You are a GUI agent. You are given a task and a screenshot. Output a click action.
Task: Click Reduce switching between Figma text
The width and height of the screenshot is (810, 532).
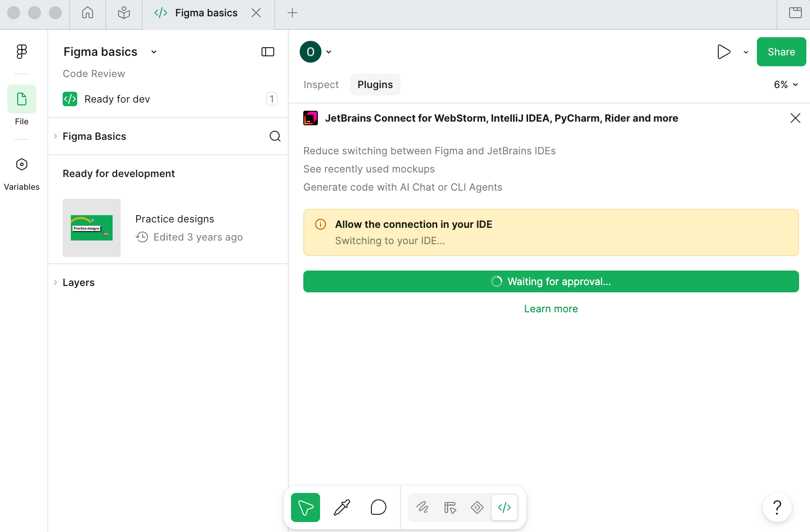click(x=430, y=151)
